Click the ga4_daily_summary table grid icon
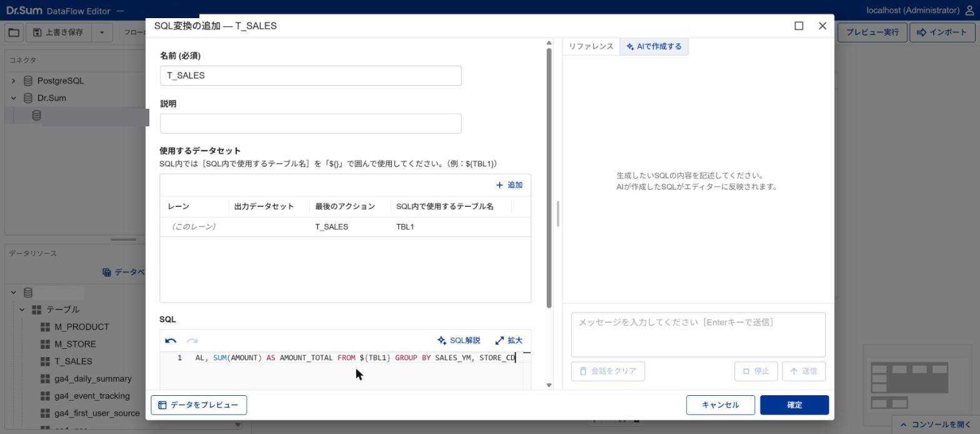 (45, 379)
